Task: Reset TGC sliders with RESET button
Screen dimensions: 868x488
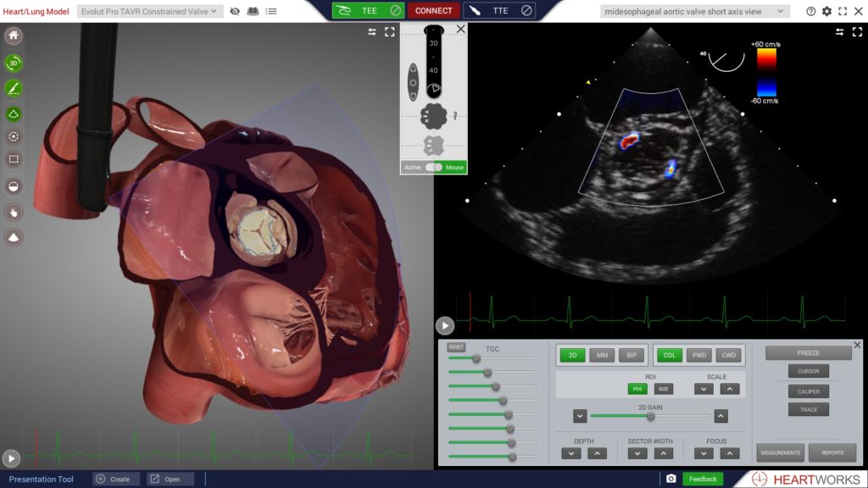Action: click(456, 347)
